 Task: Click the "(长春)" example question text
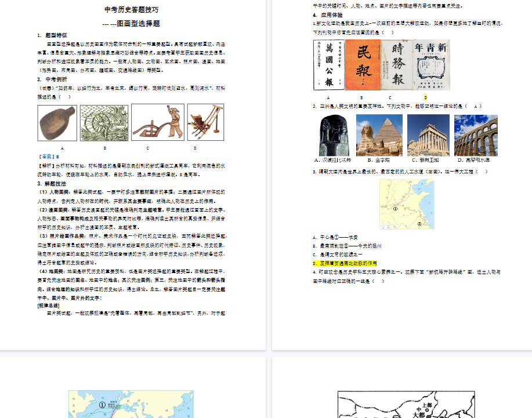[131, 93]
